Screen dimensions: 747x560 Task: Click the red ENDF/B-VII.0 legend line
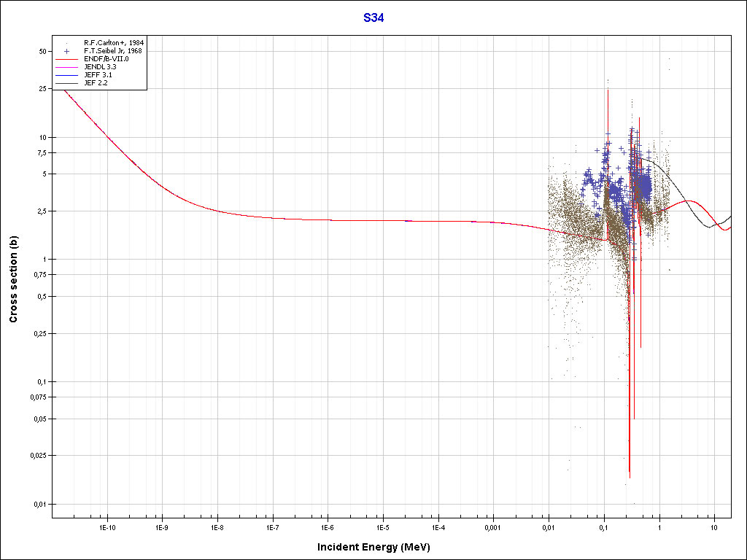[66, 59]
